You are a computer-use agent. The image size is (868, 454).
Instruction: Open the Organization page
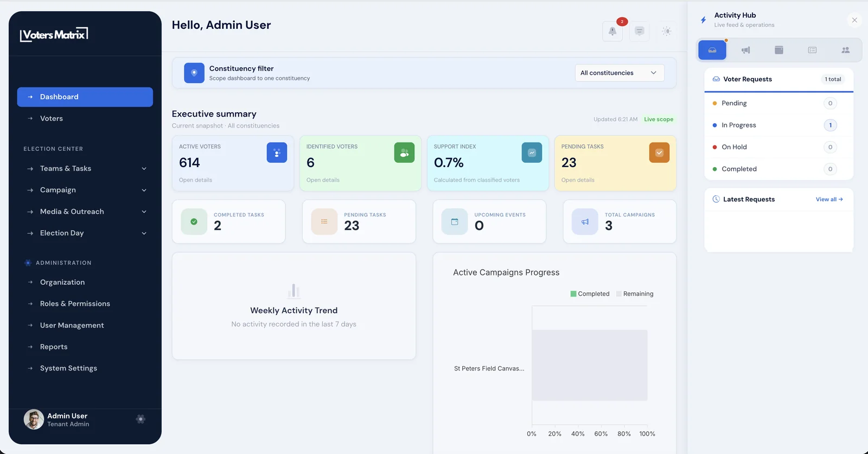click(x=85, y=282)
